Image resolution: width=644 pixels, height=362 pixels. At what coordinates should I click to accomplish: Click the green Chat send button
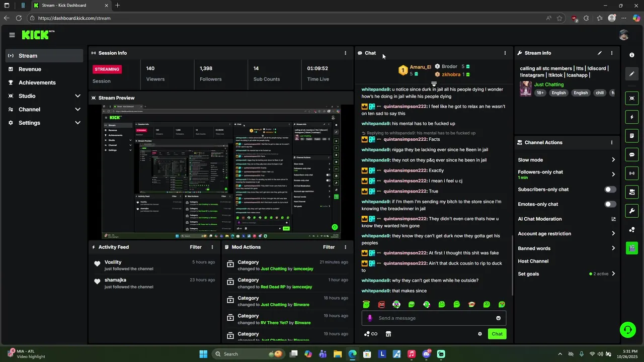497,334
